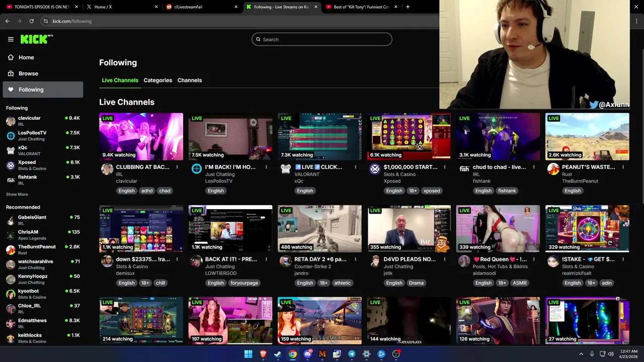Click TheBurntPeanut avatar on stream card
This screenshot has width=644, height=362.
(553, 169)
